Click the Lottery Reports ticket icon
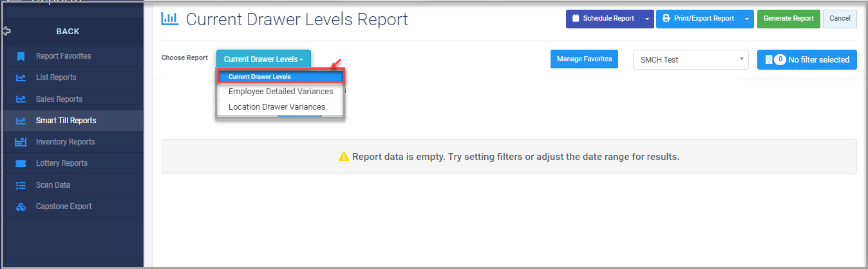The image size is (868, 269). (x=21, y=163)
